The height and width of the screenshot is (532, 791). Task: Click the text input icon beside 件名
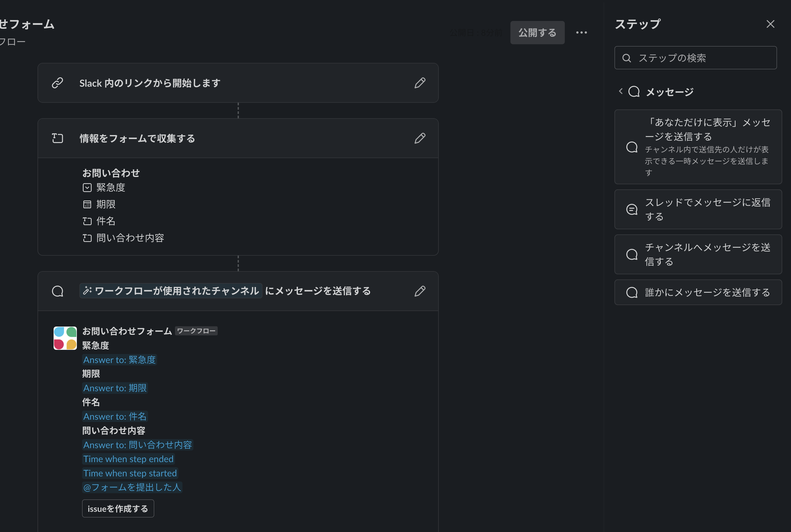pos(87,221)
